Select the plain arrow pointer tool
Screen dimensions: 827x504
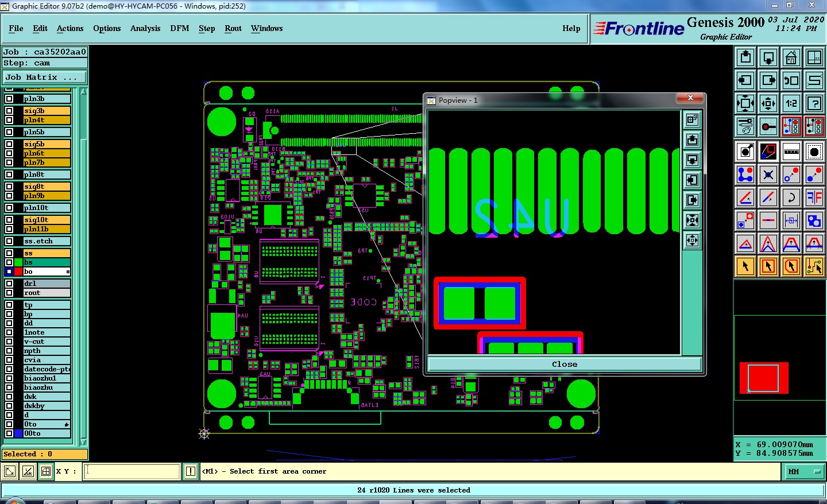click(745, 266)
